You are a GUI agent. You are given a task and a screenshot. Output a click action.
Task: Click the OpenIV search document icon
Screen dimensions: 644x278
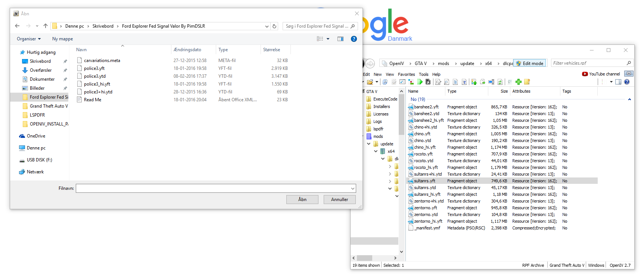(x=447, y=82)
